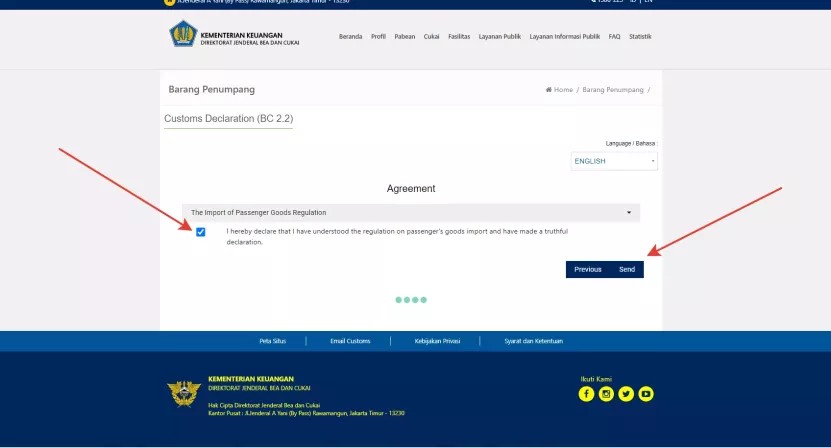Click the Send button
831x448 pixels.
(627, 269)
